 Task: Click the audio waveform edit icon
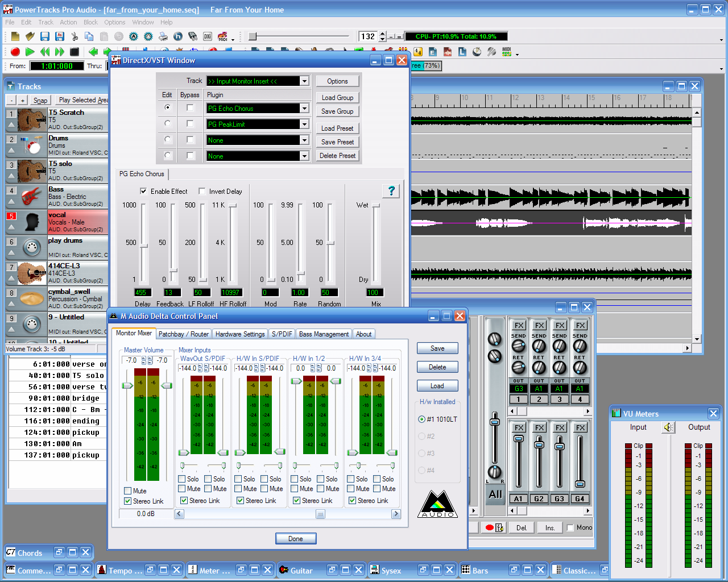448,52
